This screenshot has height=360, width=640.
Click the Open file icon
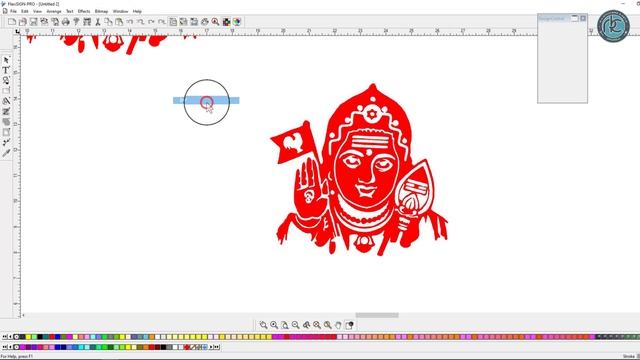pos(23,22)
